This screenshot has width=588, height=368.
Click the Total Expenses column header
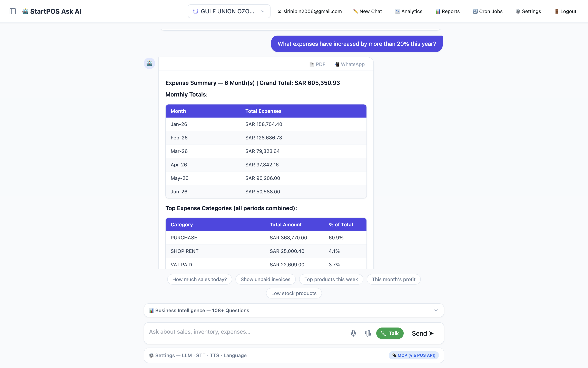[263, 111]
